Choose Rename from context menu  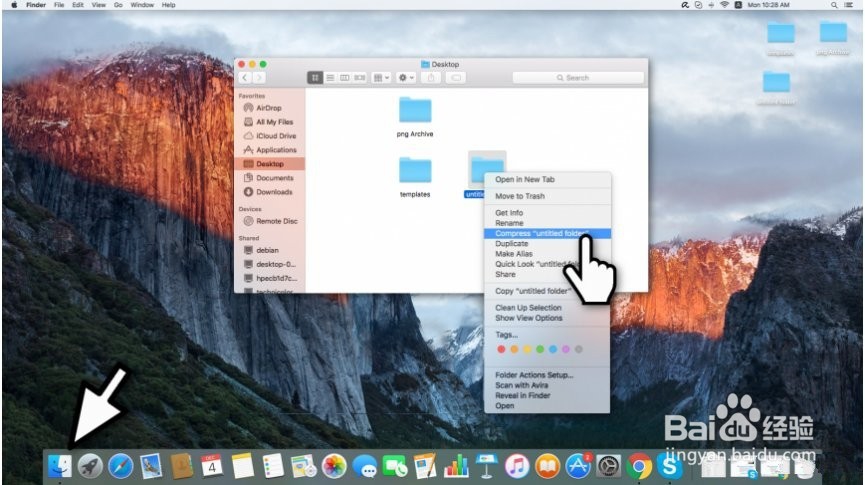509,223
